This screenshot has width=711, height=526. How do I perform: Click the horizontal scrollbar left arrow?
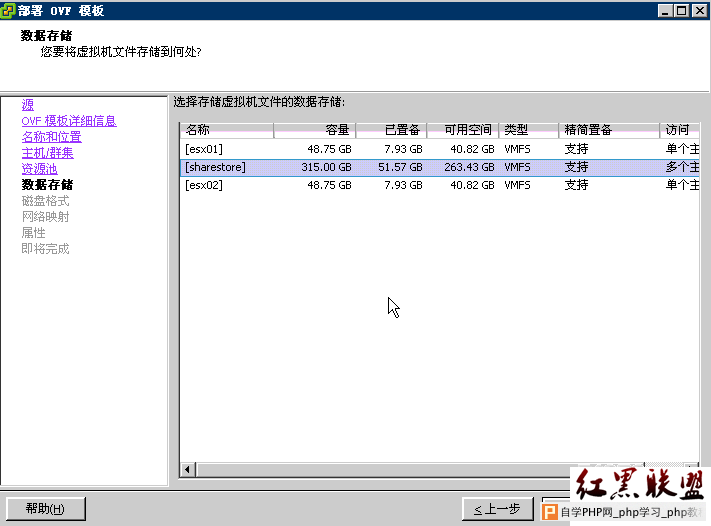(x=187, y=470)
